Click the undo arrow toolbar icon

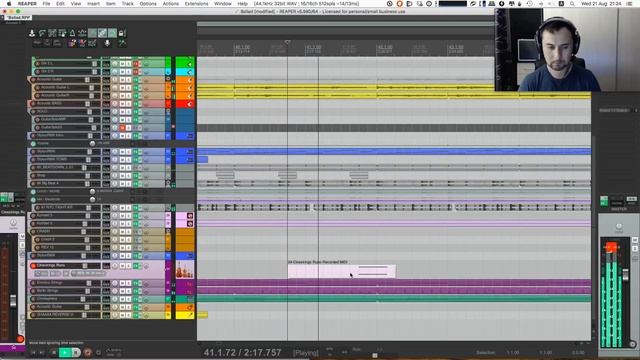(42, 33)
